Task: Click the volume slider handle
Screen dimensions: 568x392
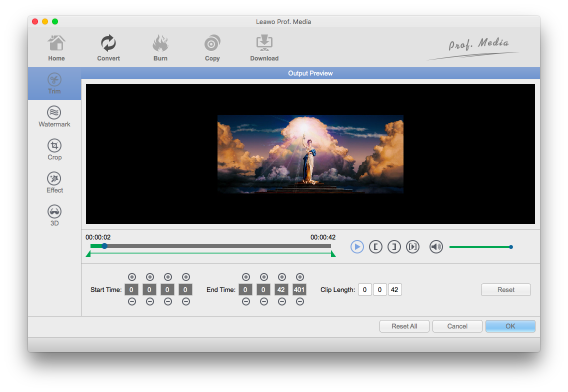Action: click(x=510, y=247)
